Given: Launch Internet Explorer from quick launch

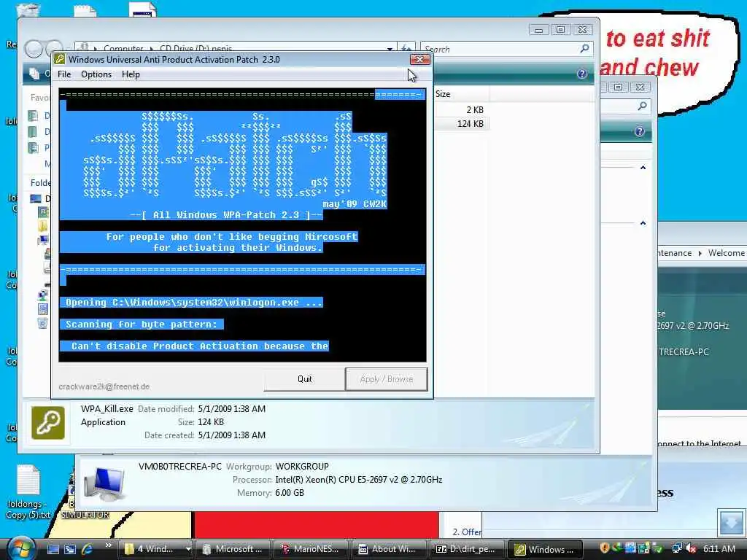Looking at the screenshot, I should point(88,549).
